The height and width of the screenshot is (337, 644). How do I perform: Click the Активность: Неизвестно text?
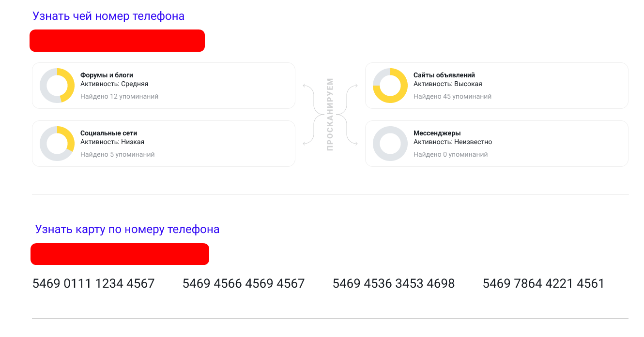[x=452, y=142]
